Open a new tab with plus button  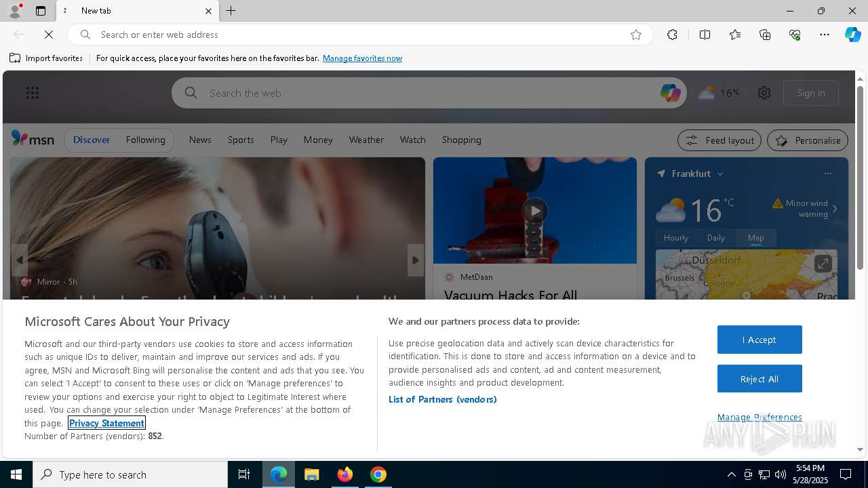point(231,11)
